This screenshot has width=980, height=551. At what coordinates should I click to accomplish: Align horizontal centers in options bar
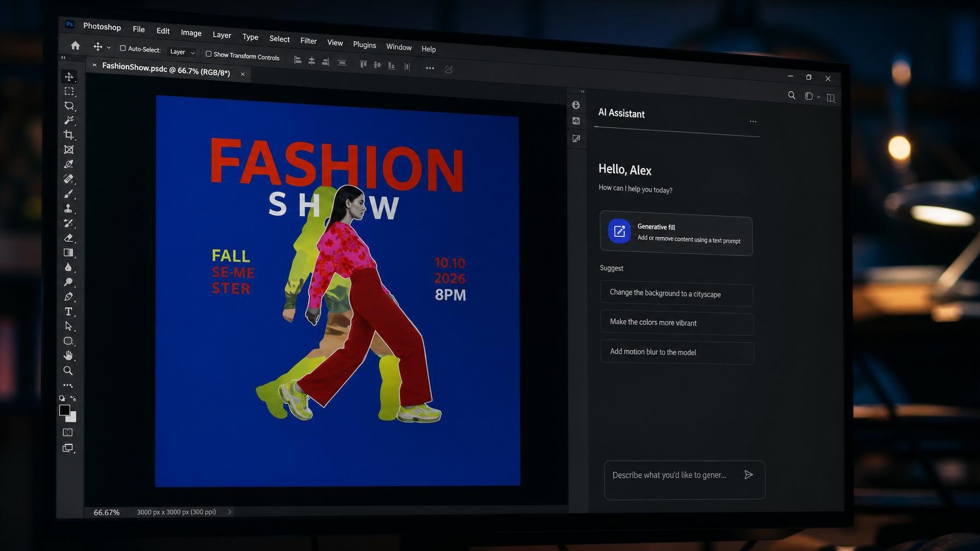point(312,61)
